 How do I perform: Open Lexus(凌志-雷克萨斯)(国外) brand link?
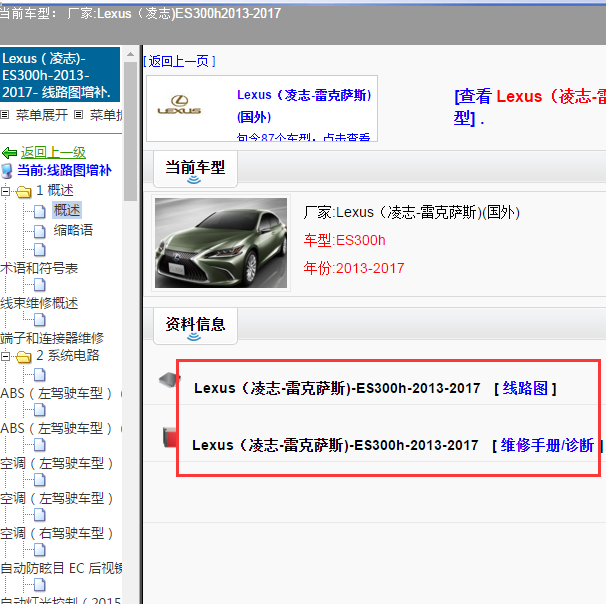pyautogui.click(x=304, y=106)
